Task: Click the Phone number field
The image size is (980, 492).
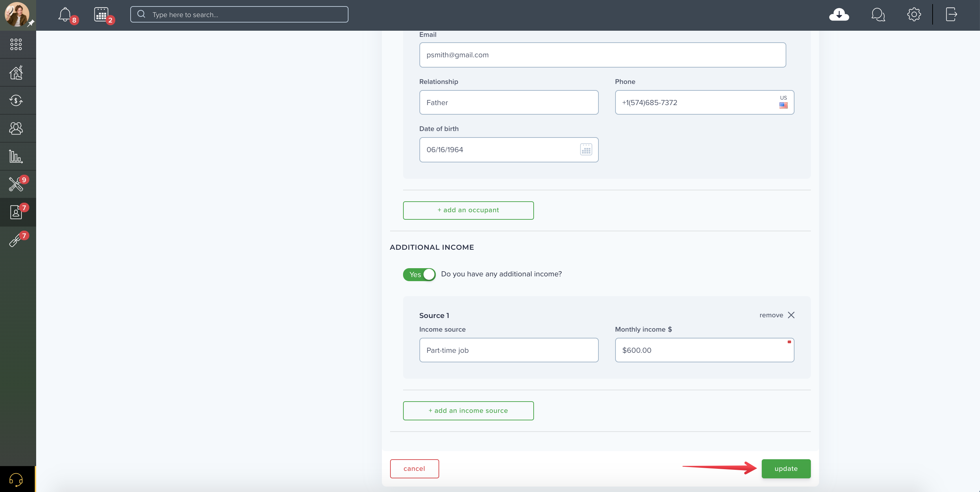Action: 704,102
